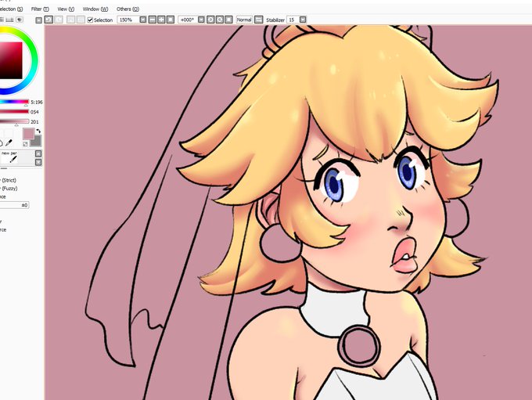Open the Window (W) menu

pos(95,9)
